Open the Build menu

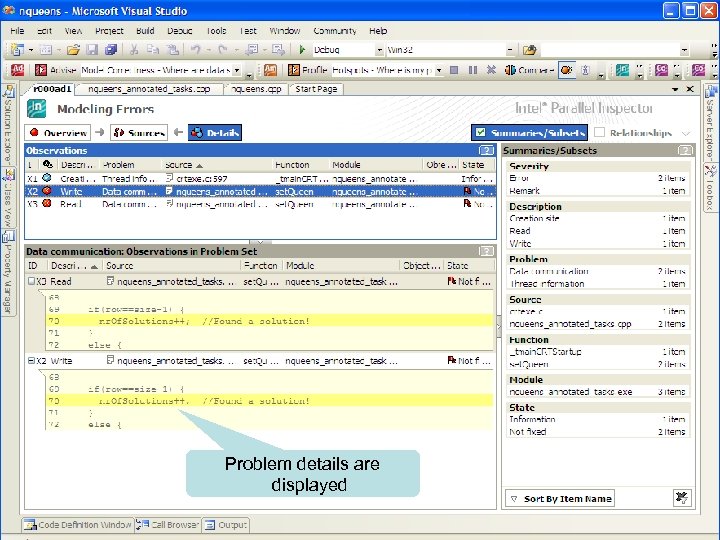pyautogui.click(x=145, y=31)
